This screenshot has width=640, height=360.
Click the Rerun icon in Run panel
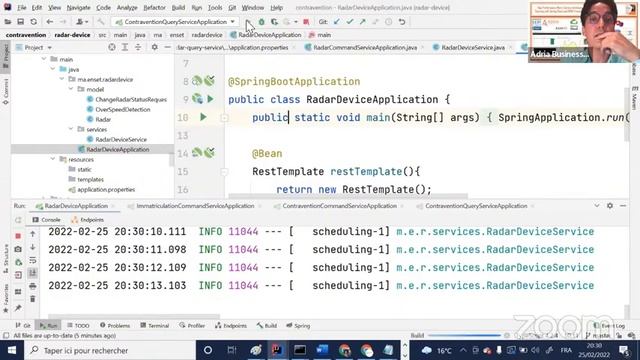coord(18,220)
